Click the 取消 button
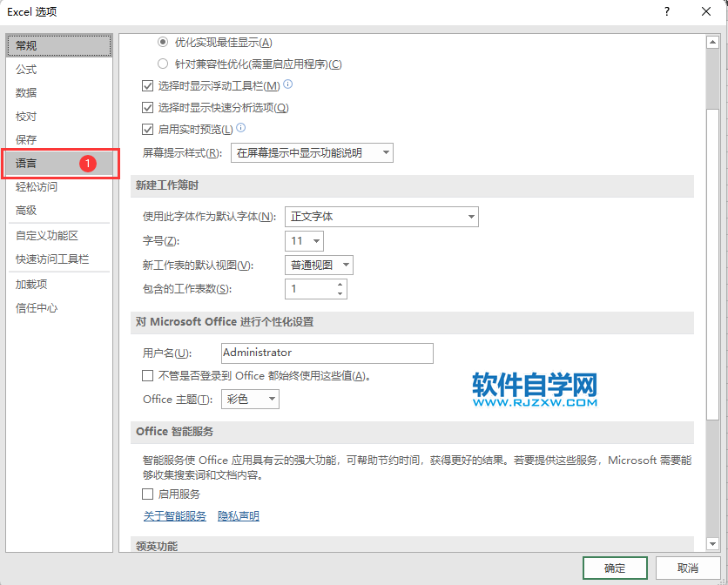This screenshot has width=728, height=585. [x=688, y=568]
